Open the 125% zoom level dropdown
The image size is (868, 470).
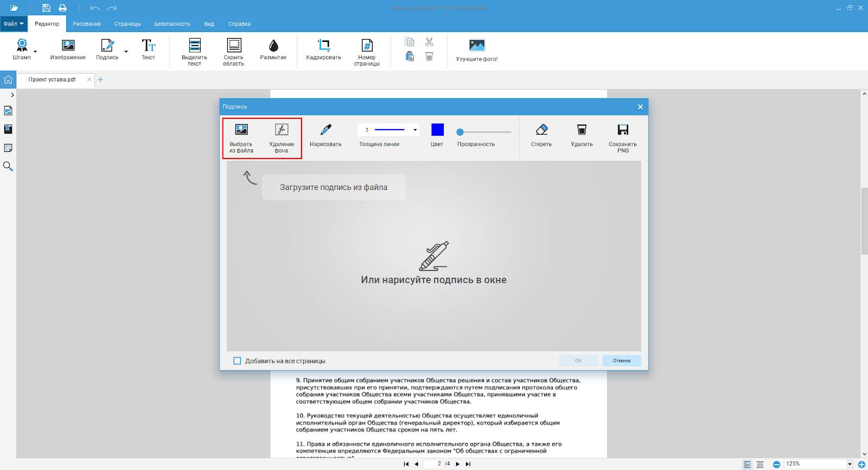[x=850, y=465]
